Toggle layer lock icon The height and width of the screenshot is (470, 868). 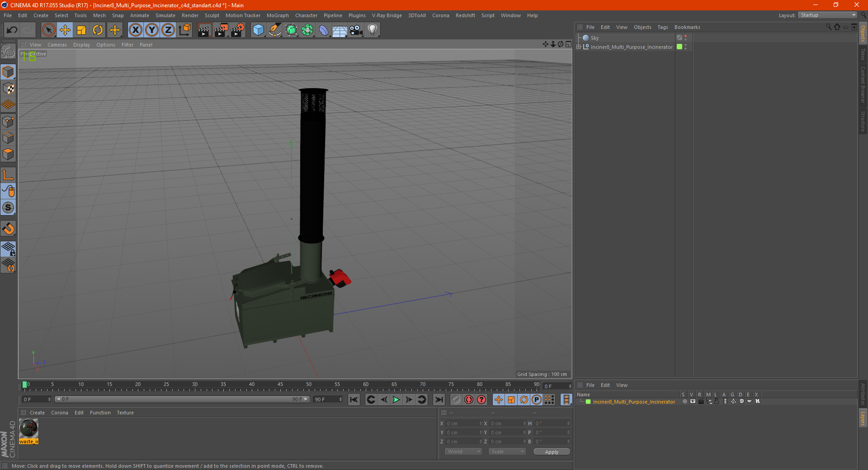(717, 401)
